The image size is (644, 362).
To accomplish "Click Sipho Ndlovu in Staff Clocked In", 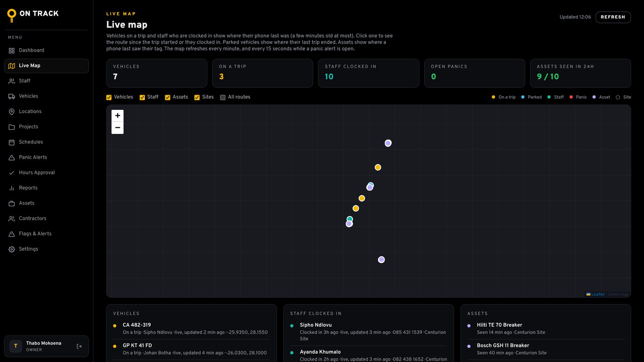I will (x=368, y=332).
